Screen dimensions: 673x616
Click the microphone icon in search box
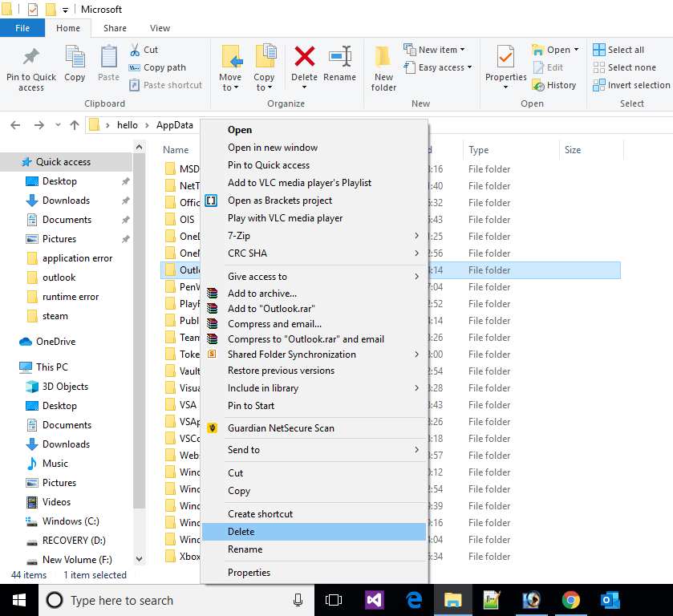[x=298, y=600]
